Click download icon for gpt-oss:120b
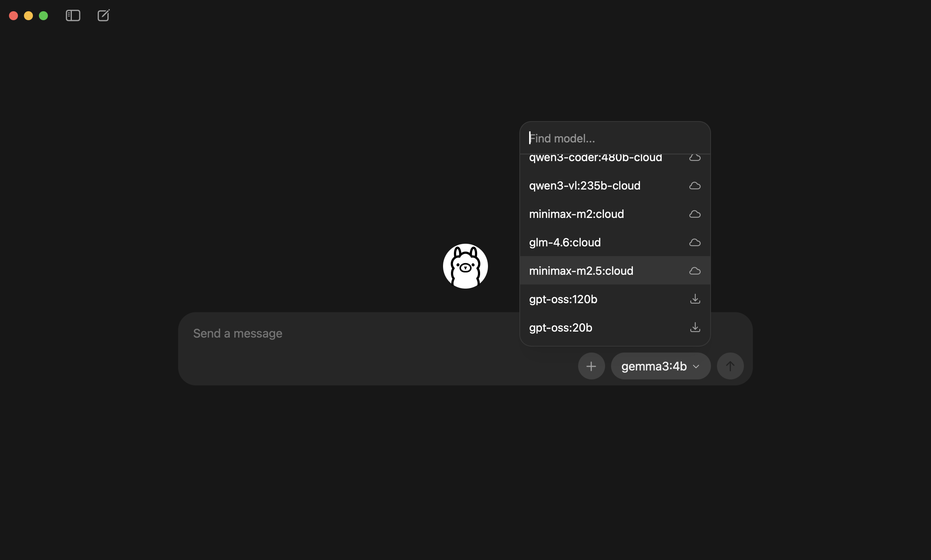 (695, 299)
